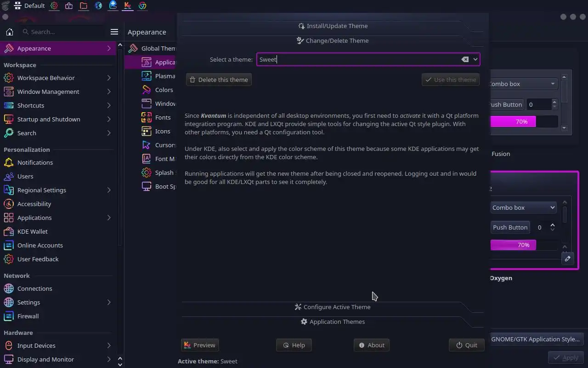
Task: Click the Preview button
Action: pos(200,345)
